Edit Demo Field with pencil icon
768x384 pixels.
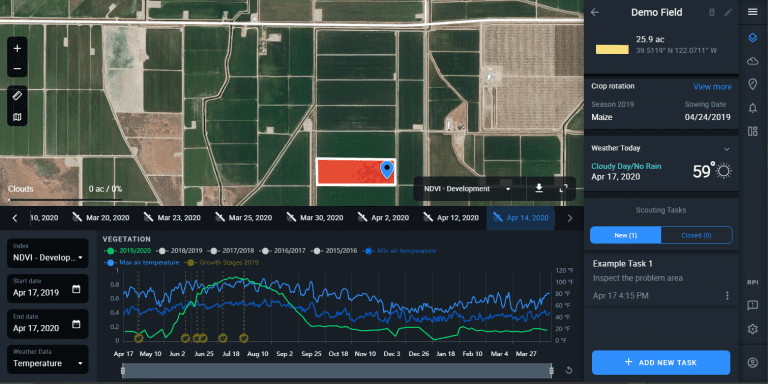[x=728, y=12]
